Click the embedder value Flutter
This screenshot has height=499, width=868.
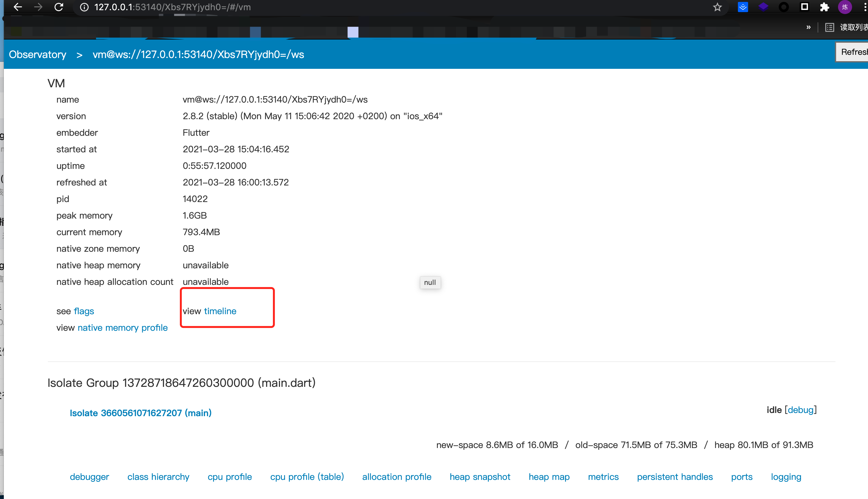[x=196, y=133]
